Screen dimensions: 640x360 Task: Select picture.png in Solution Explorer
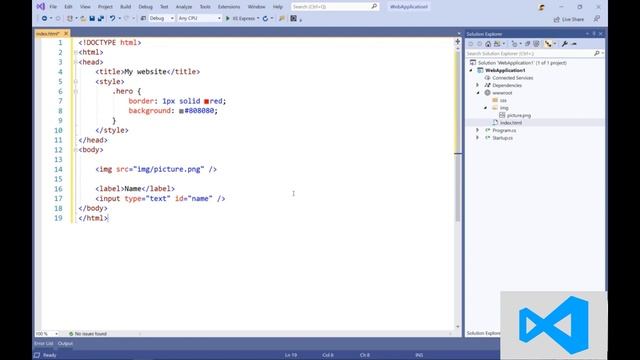point(519,116)
